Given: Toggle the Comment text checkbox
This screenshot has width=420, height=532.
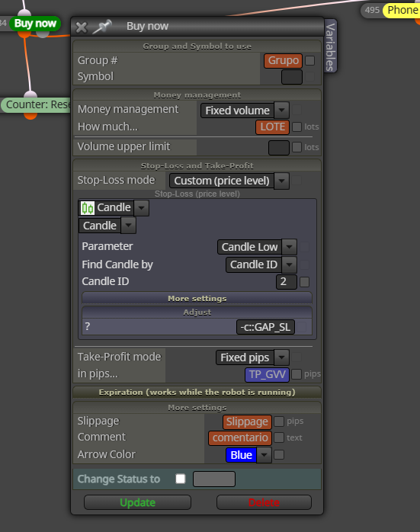Looking at the screenshot, I should [x=279, y=437].
